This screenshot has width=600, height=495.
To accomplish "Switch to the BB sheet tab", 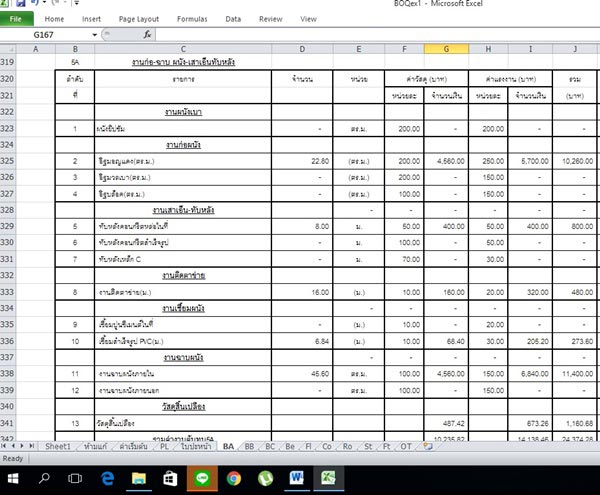I will 249,446.
